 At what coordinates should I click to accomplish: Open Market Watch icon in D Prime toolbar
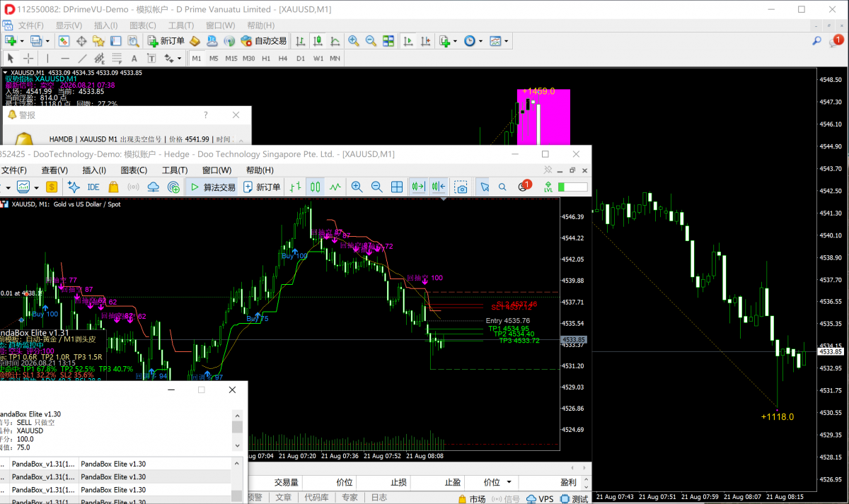tap(64, 41)
